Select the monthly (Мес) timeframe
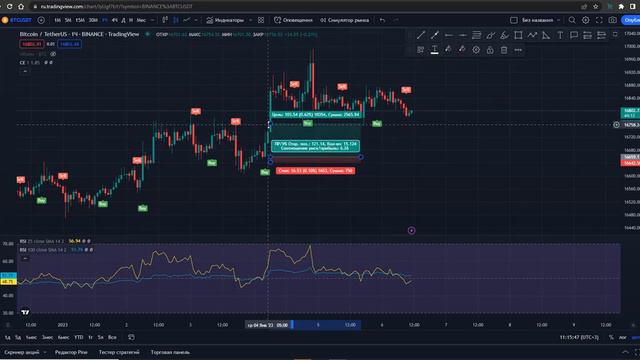Screen dimensions: 640x360 coord(141,20)
